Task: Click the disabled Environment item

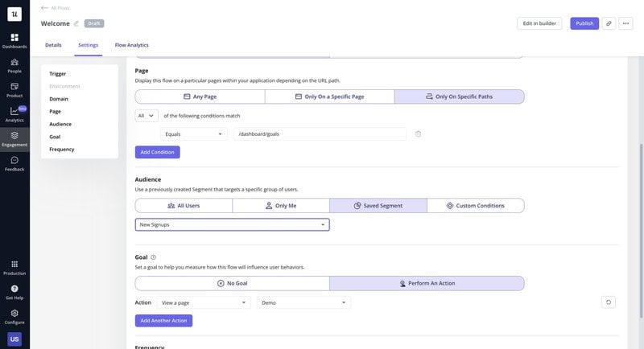Action: 65,87
